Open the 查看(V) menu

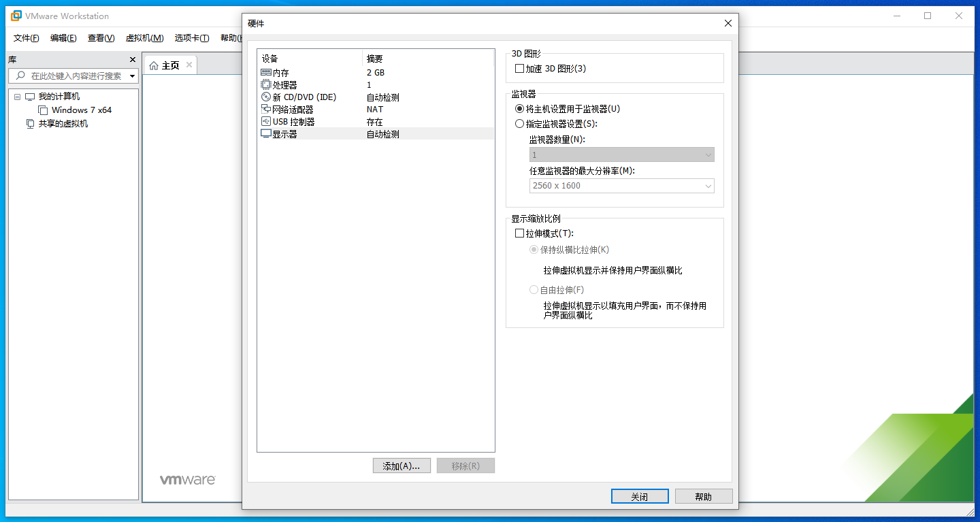point(101,38)
